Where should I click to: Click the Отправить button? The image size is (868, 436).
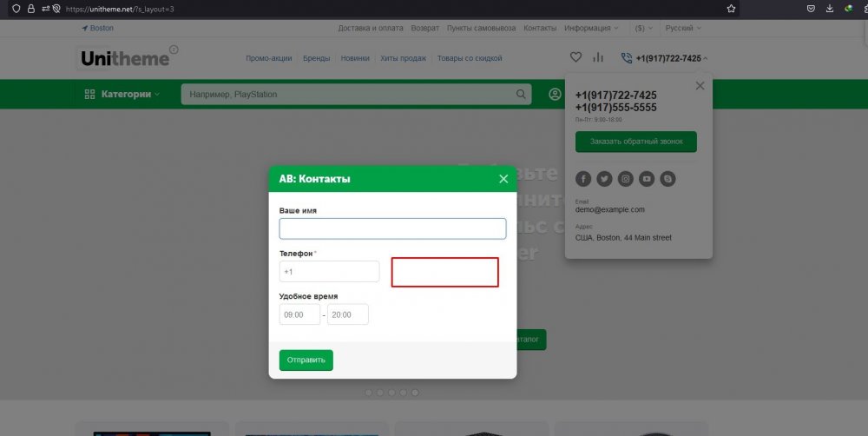coord(306,360)
